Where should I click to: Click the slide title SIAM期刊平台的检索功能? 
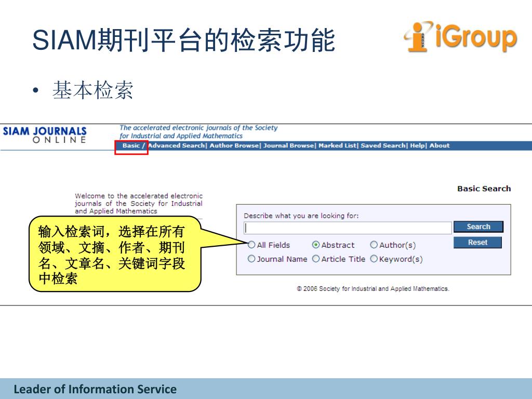point(183,41)
